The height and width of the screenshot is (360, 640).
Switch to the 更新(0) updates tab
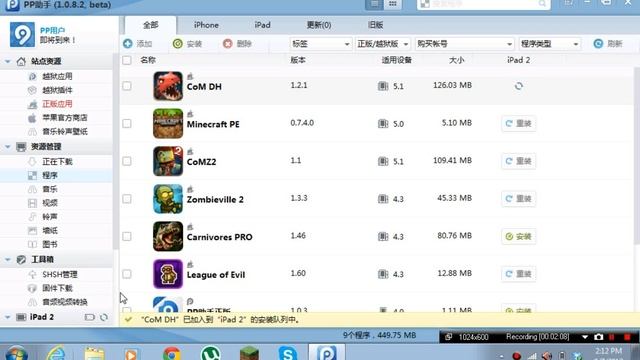point(319,25)
